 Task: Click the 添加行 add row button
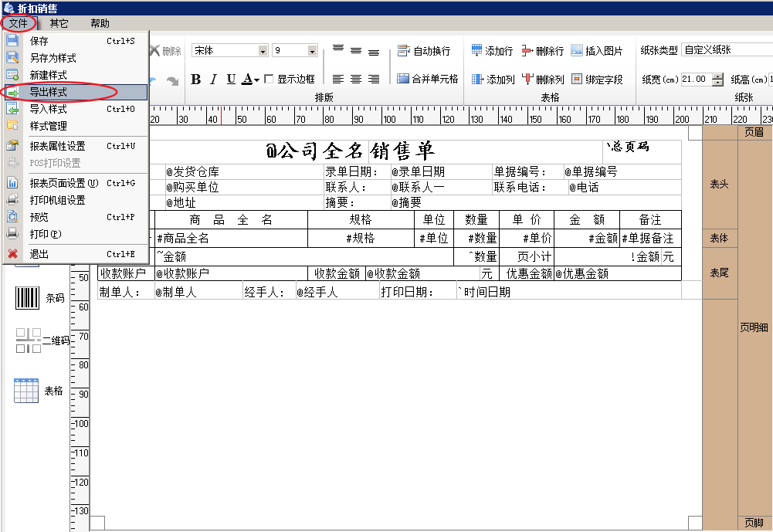492,50
